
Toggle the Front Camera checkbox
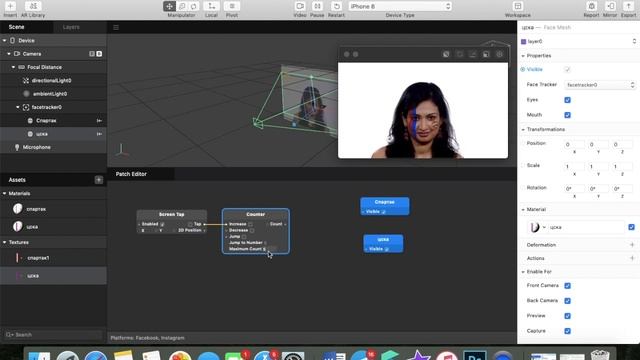click(567, 285)
